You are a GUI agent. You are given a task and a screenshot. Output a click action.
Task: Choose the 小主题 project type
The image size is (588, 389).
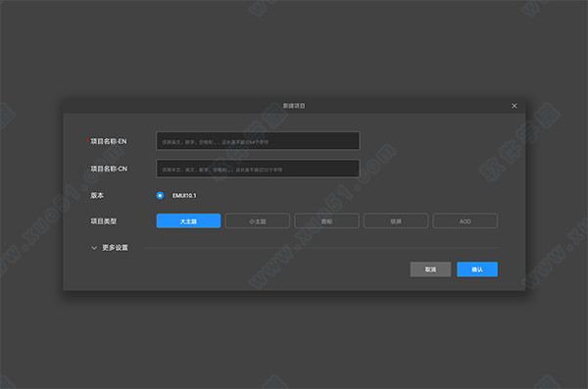[258, 220]
